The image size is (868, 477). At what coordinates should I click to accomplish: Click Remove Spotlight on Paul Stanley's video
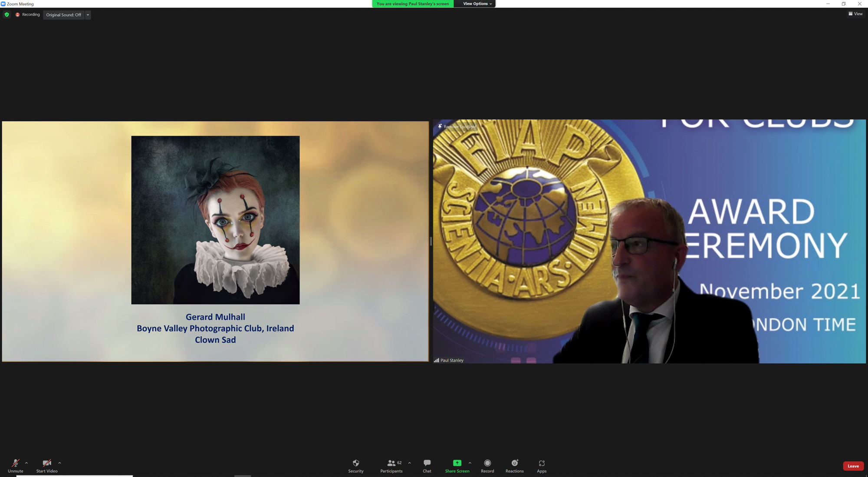click(x=457, y=126)
